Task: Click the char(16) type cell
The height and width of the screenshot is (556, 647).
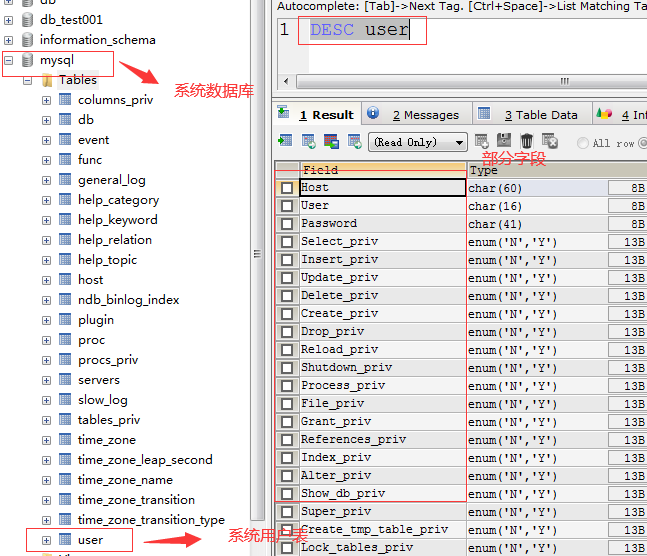Action: pos(538,206)
